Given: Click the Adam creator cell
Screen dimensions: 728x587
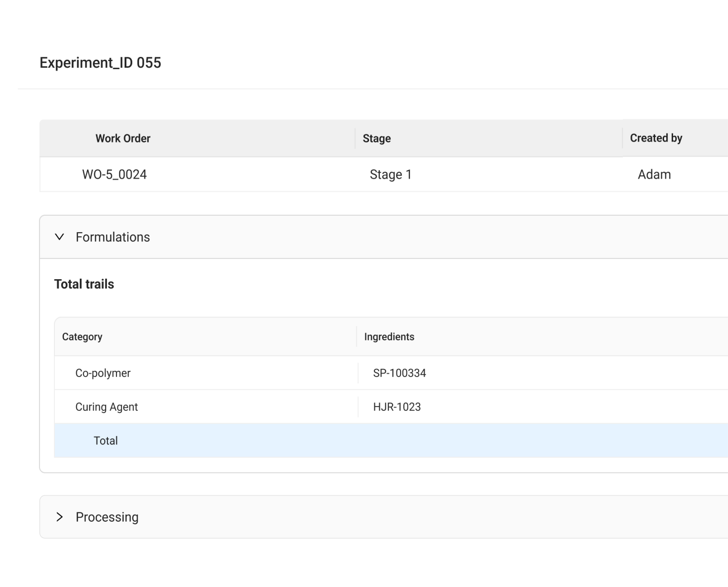Looking at the screenshot, I should (654, 175).
